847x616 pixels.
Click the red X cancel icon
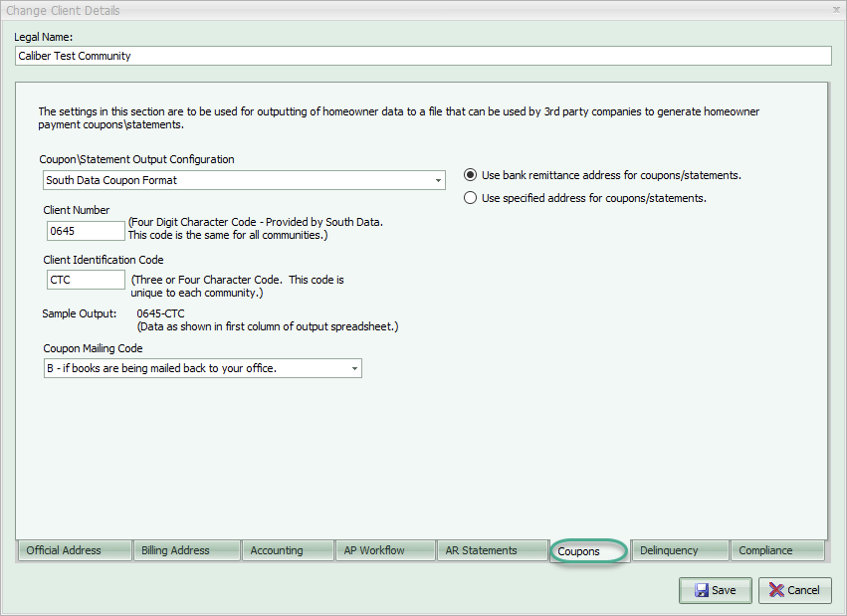(x=779, y=590)
